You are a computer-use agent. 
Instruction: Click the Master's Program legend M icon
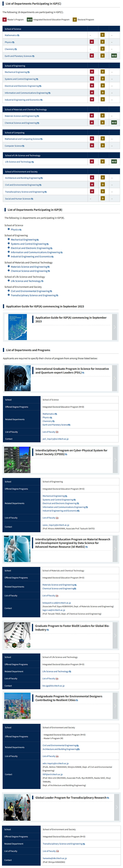click(4, 20)
